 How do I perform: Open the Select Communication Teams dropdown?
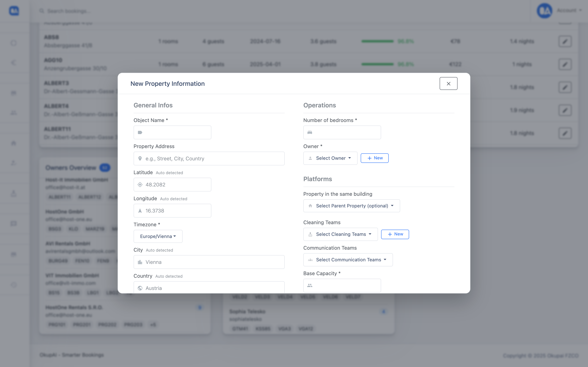pyautogui.click(x=348, y=260)
